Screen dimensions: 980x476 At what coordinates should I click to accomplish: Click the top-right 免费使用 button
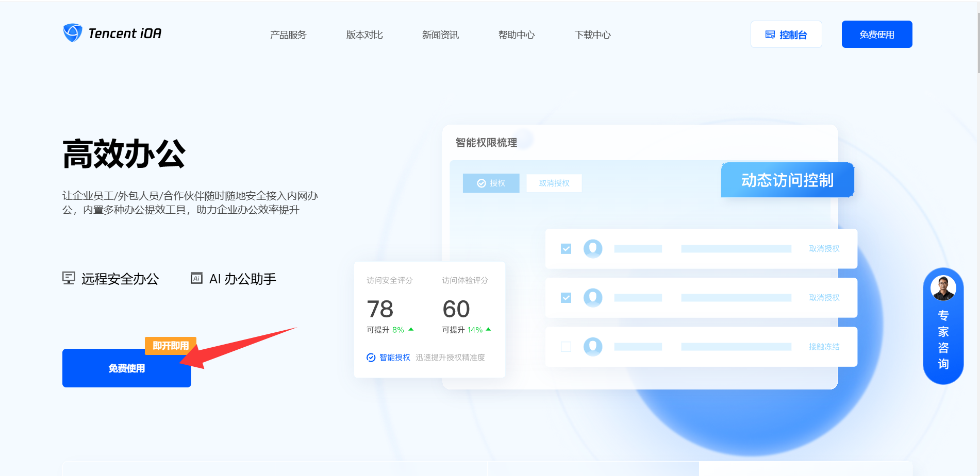877,35
